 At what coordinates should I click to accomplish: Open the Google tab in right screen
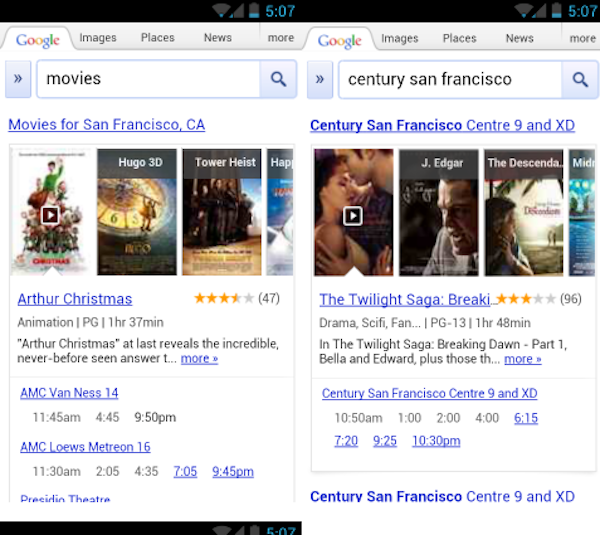[339, 41]
